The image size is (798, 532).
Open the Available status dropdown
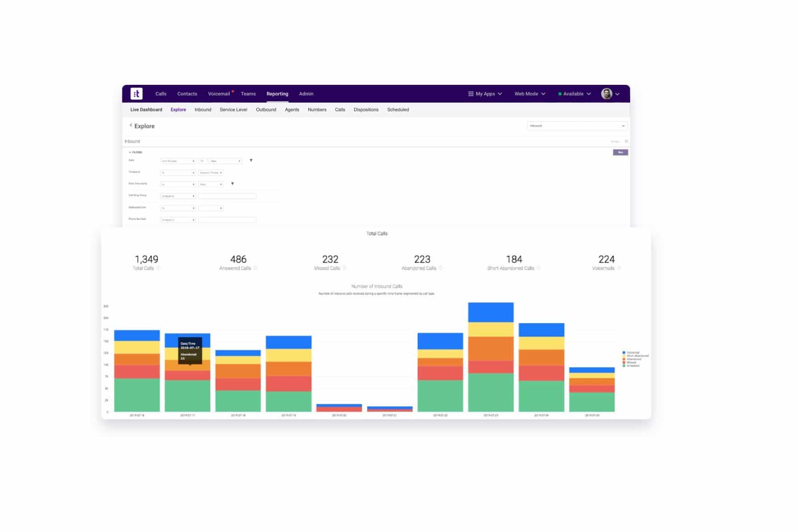[x=573, y=94]
